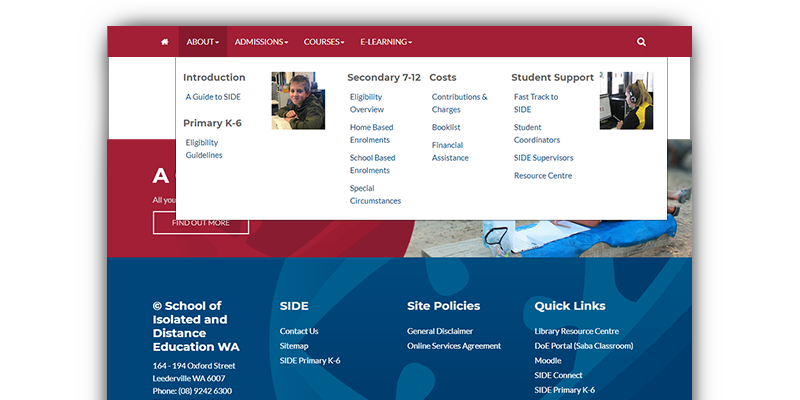This screenshot has width=800, height=400.
Task: Open Student Coordinators link
Action: coord(537,134)
